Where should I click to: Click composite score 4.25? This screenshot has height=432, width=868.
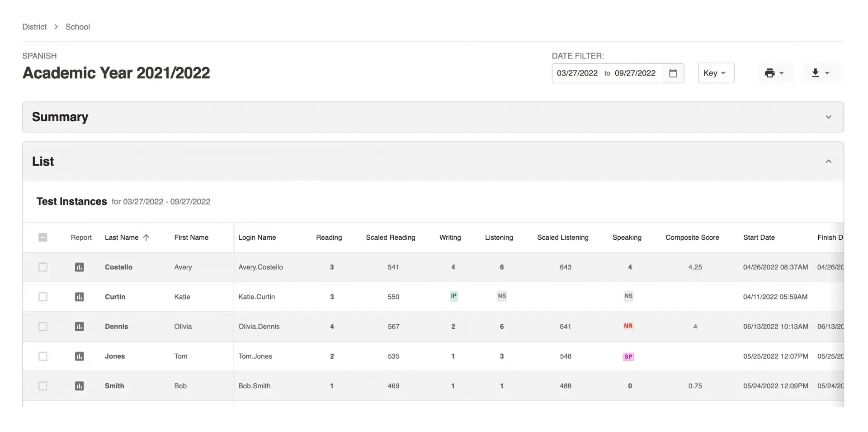[x=695, y=267]
